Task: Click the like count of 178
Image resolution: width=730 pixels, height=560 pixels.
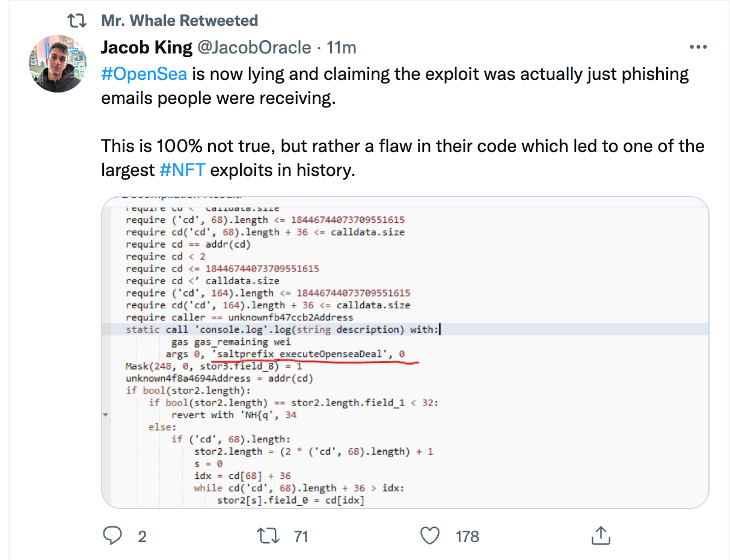Action: pyautogui.click(x=467, y=536)
